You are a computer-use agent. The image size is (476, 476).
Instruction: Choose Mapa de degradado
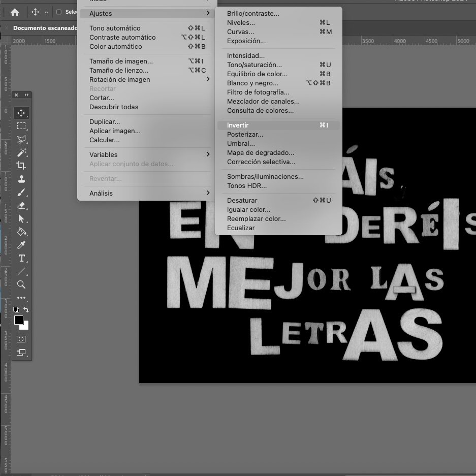coord(278,152)
